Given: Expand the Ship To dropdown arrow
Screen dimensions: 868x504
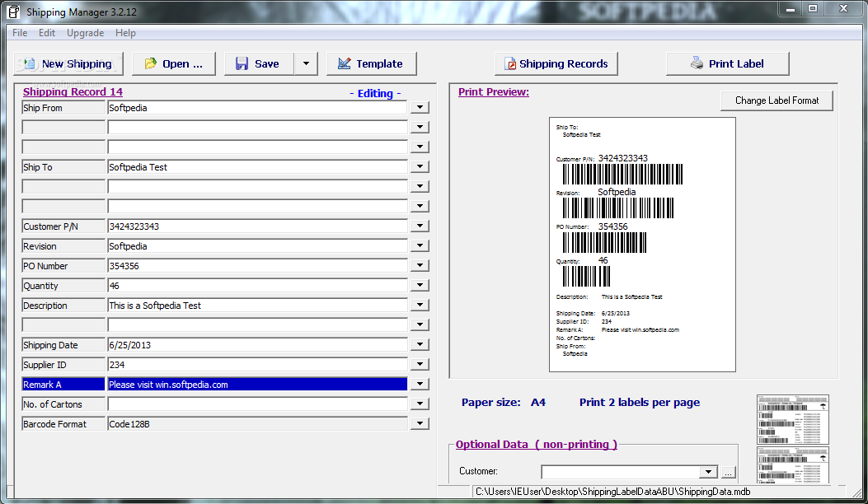Looking at the screenshot, I should [420, 166].
